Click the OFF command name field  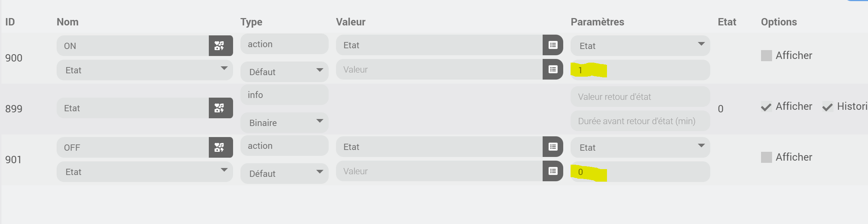132,147
